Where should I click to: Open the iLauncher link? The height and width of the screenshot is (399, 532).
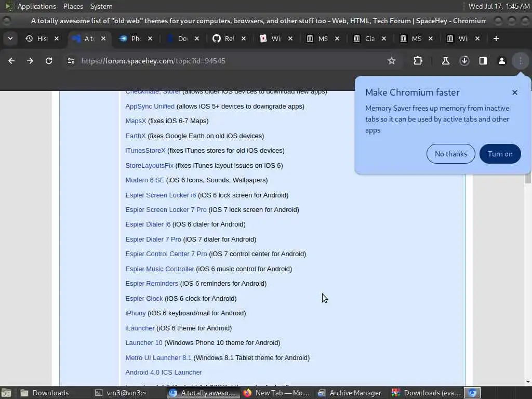click(x=140, y=328)
